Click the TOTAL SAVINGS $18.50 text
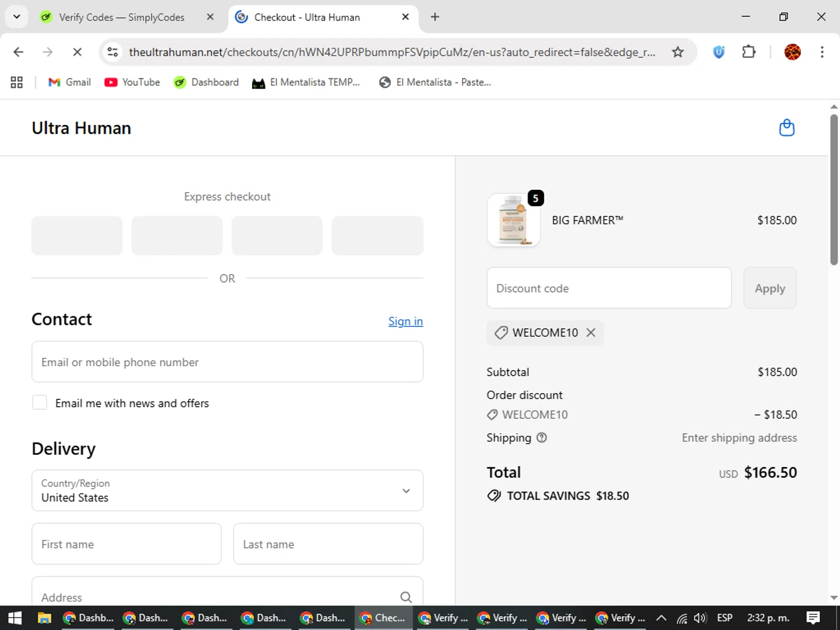840x630 pixels. (568, 496)
